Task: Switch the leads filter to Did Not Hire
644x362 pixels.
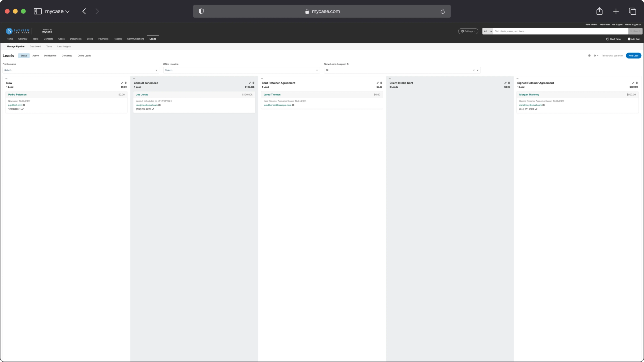Action: coord(50,56)
